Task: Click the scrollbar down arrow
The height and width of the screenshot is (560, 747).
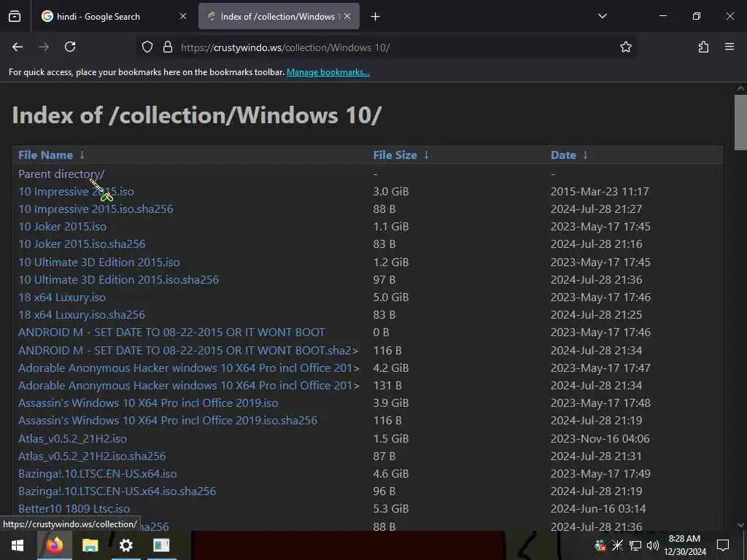Action: [740, 525]
